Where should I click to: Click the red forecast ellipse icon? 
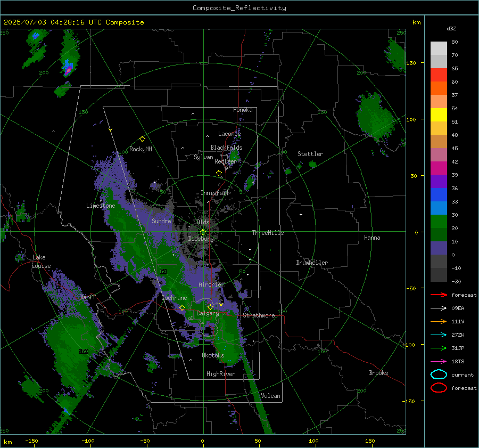(439, 388)
